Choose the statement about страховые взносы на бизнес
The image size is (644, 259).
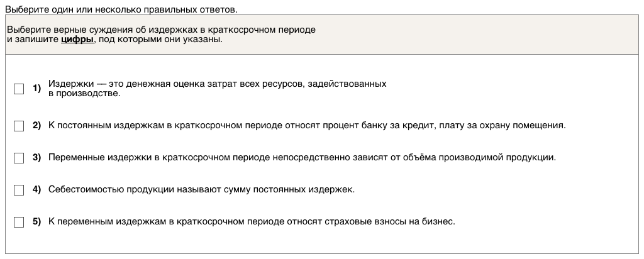point(251,221)
